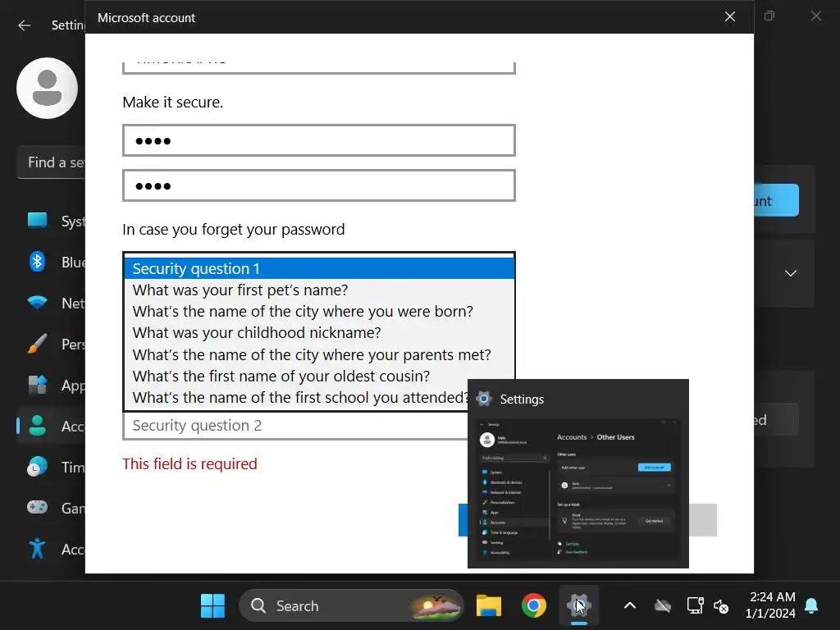
Task: Click the search highlight picture in taskbar Search
Action: 435,606
